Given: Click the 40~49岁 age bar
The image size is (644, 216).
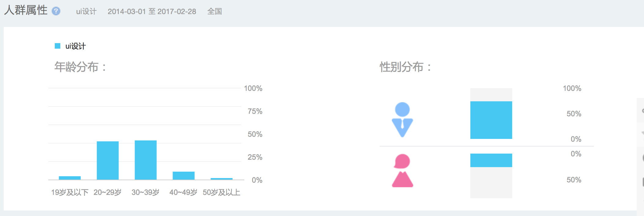Looking at the screenshot, I should [184, 176].
